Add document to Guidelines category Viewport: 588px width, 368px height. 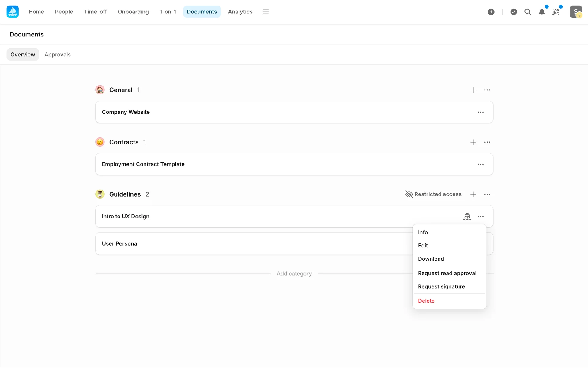473,194
